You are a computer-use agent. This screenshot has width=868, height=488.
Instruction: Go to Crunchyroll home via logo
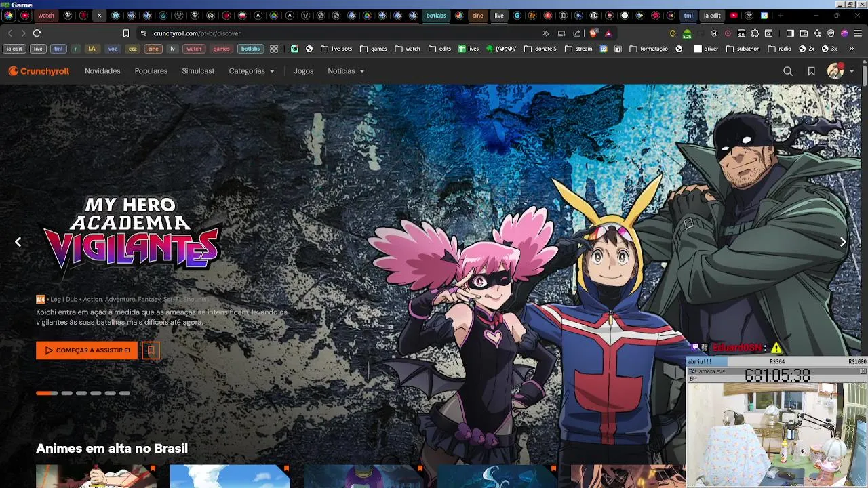[39, 71]
